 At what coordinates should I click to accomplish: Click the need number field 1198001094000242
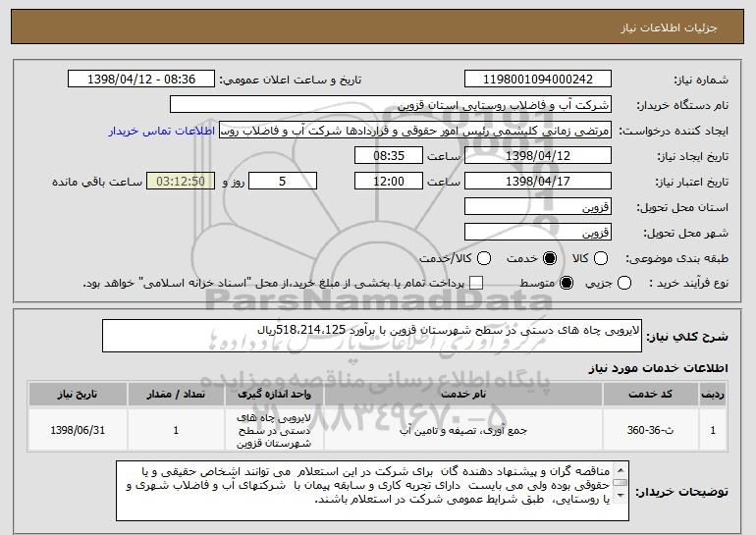[538, 80]
